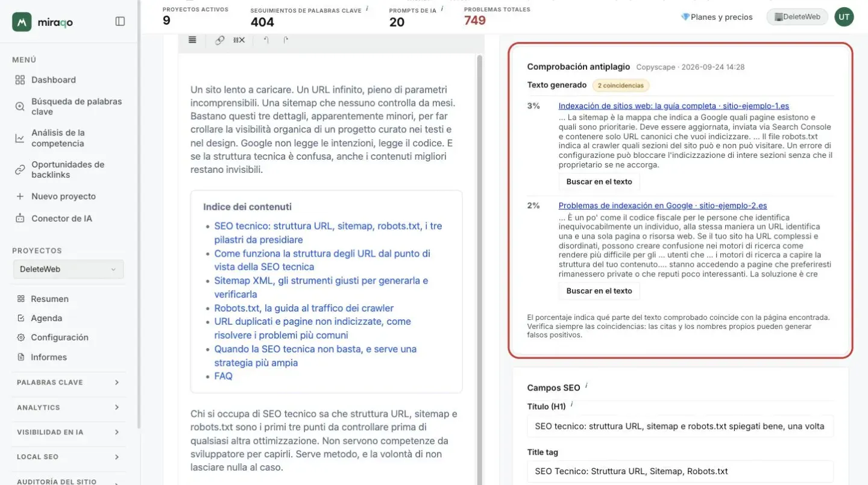Jump to 'URL duplicati e pagine non indicizzate' link
Screen dimensions: 868x485
coord(312,328)
